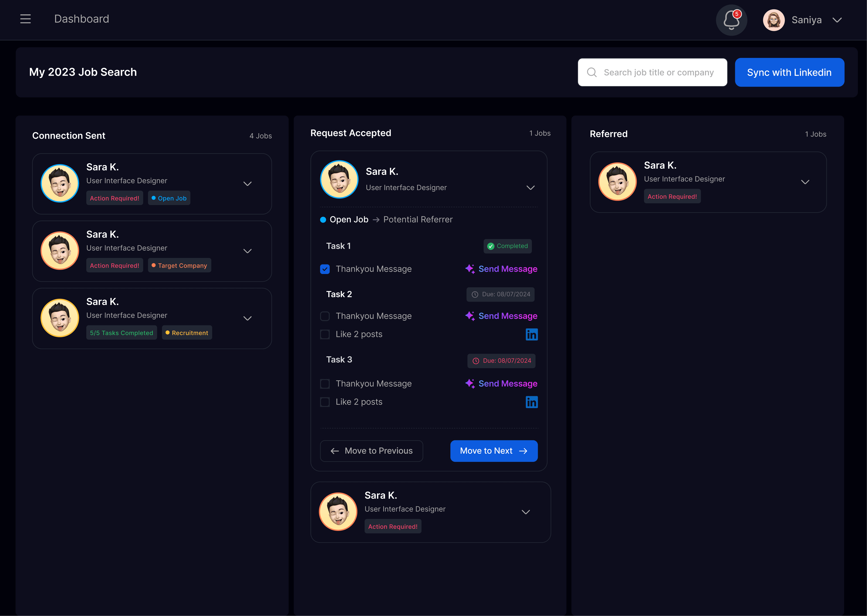Check Task 3 Thankyou Message checkbox
The height and width of the screenshot is (616, 867).
(x=325, y=384)
